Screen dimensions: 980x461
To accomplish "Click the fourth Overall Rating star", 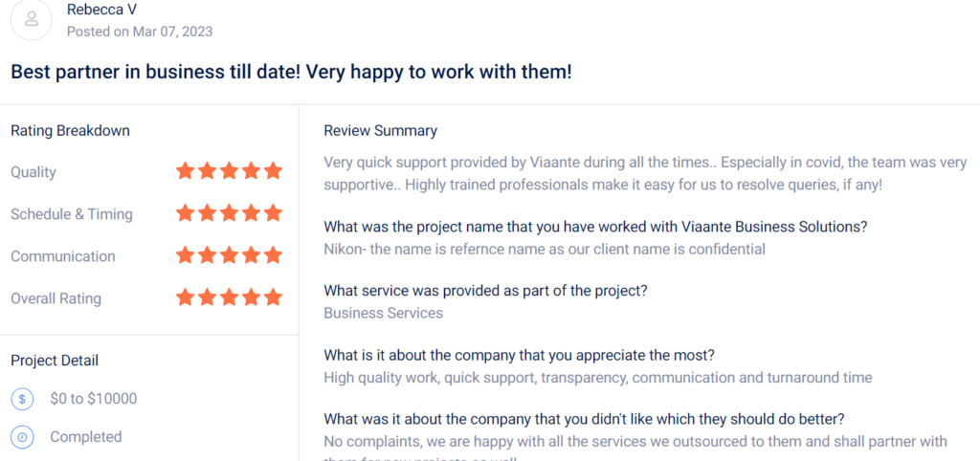I will point(251,297).
